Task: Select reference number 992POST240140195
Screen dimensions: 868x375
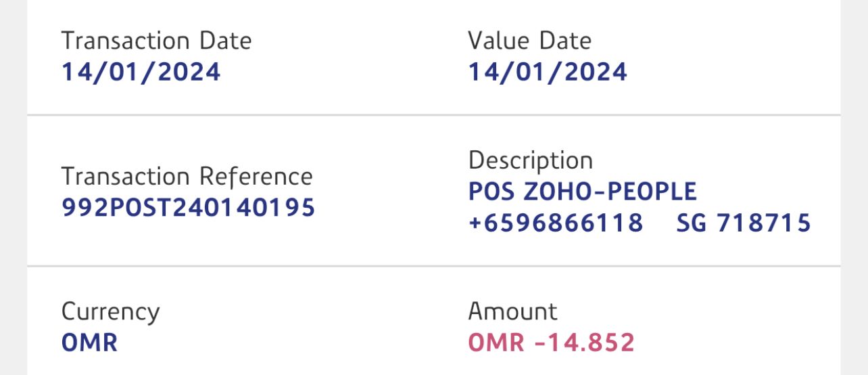Action: coord(188,208)
